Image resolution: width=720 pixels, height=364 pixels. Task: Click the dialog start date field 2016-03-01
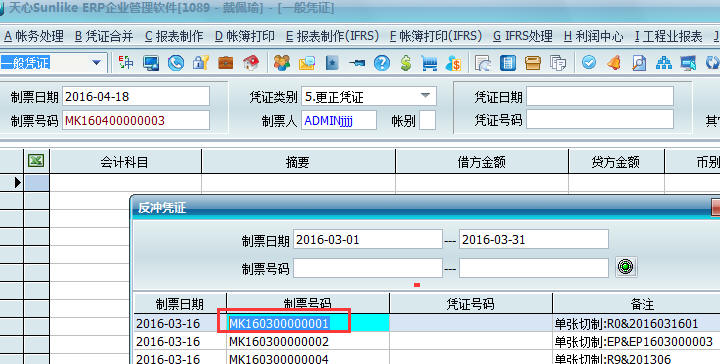368,240
